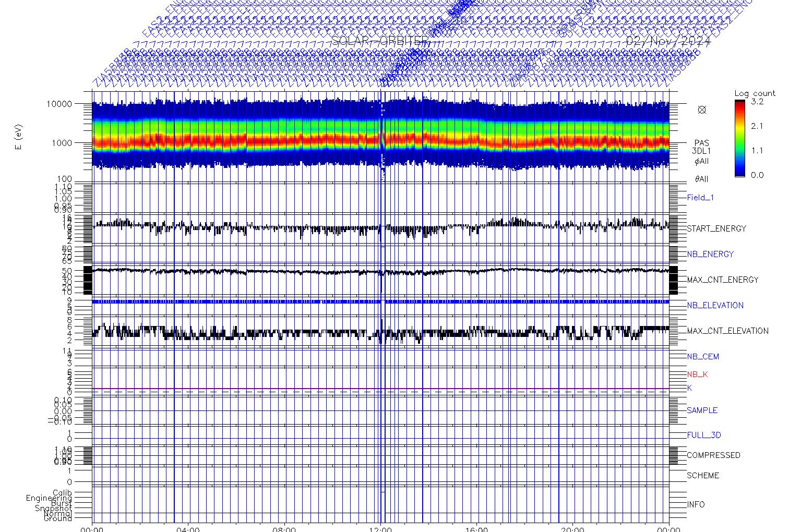The image size is (789, 532).
Task: Click the NB_ELEVATION panel label
Action: (715, 305)
